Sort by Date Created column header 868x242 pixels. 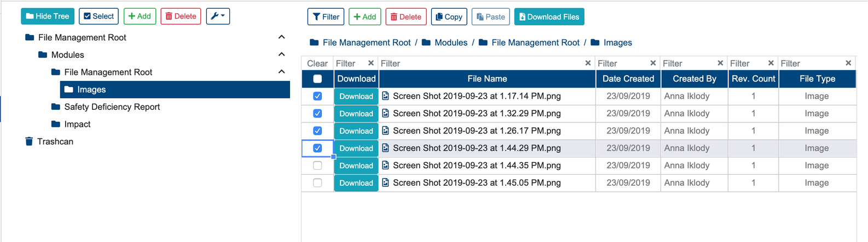point(628,79)
